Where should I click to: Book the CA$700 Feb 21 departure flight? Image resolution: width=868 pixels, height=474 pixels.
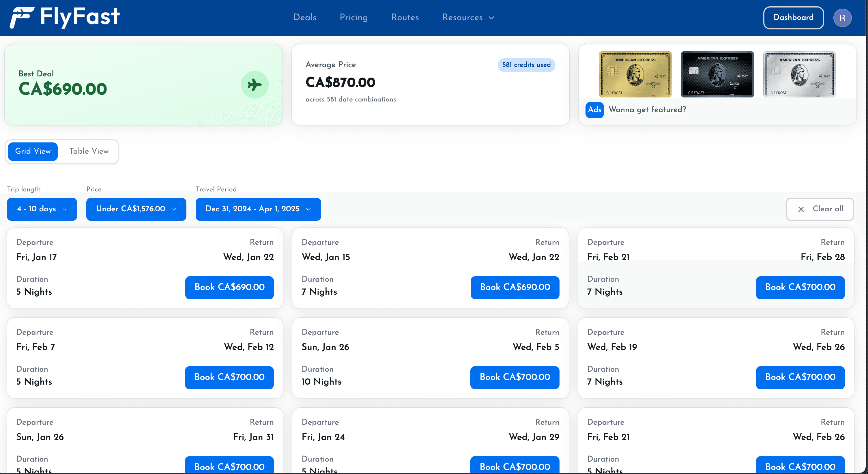point(800,287)
